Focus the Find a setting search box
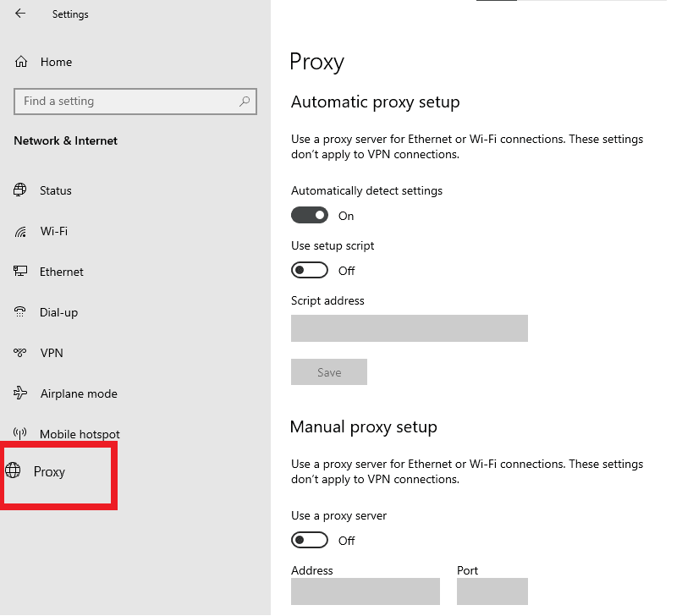The width and height of the screenshot is (693, 616). tap(127, 102)
